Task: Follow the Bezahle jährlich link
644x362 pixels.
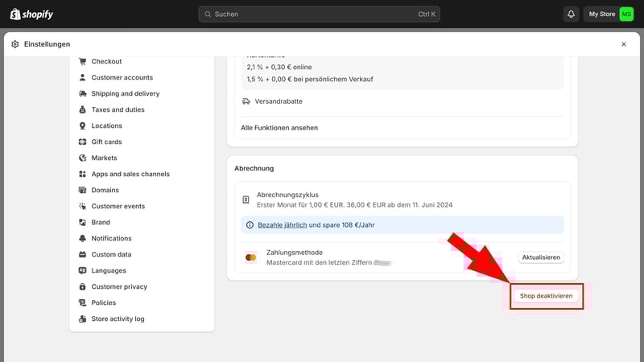Action: pyautogui.click(x=282, y=224)
